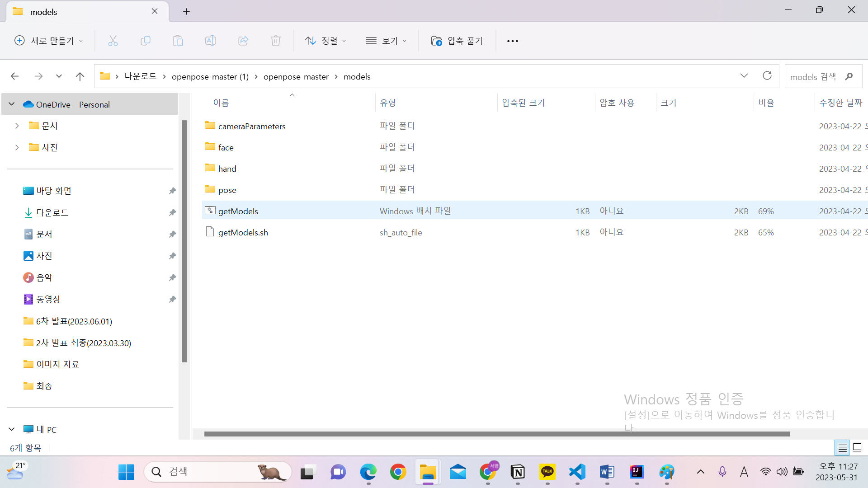Add a new tab next to models

(x=186, y=12)
